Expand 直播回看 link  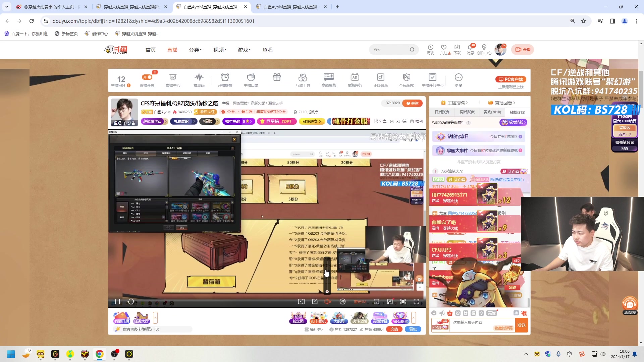501,103
